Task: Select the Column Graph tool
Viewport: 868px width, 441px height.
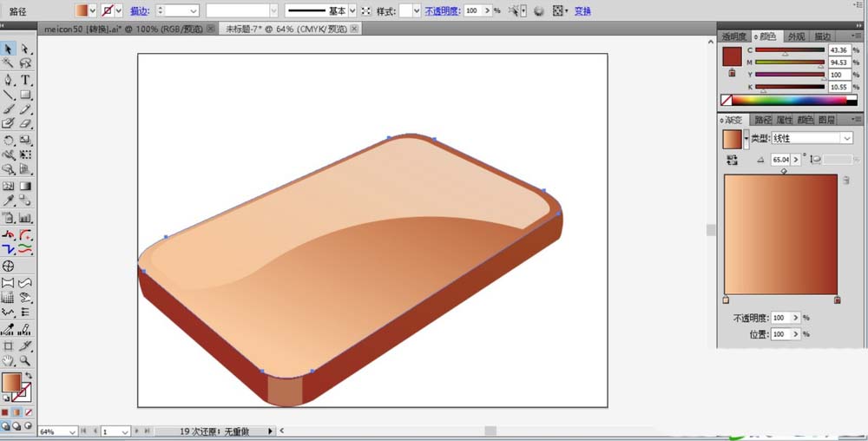Action: click(25, 217)
